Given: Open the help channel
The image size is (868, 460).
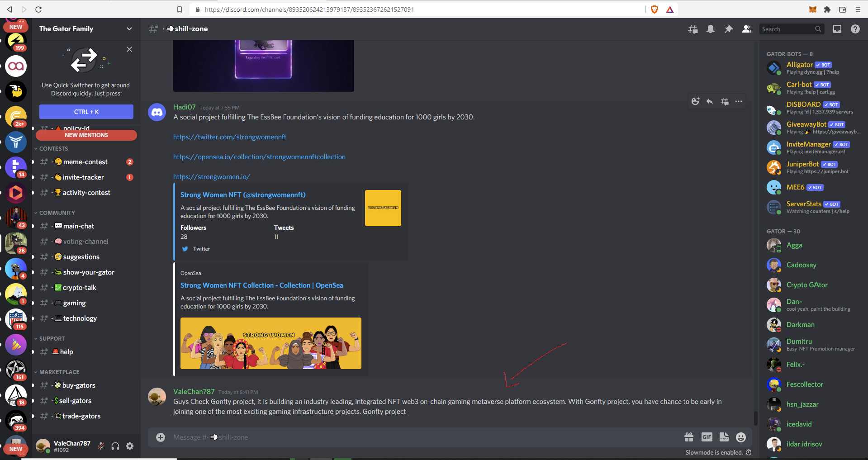Looking at the screenshot, I should coord(86,352).
